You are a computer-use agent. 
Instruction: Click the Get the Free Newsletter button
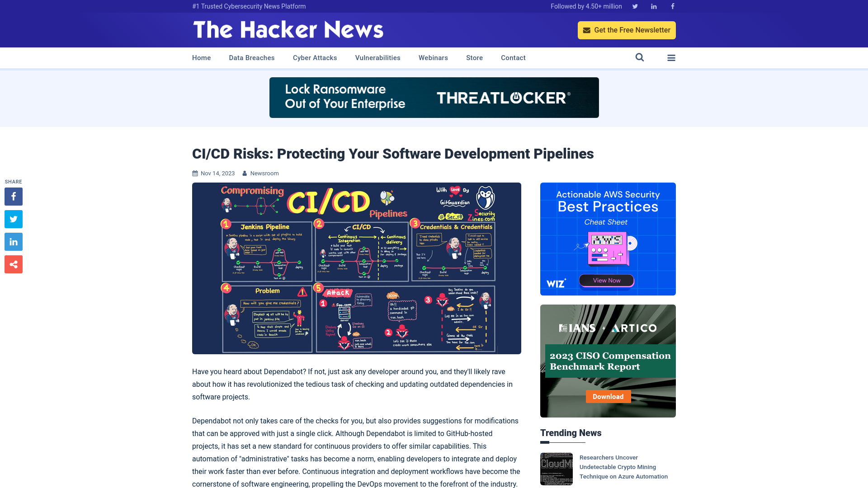(627, 30)
